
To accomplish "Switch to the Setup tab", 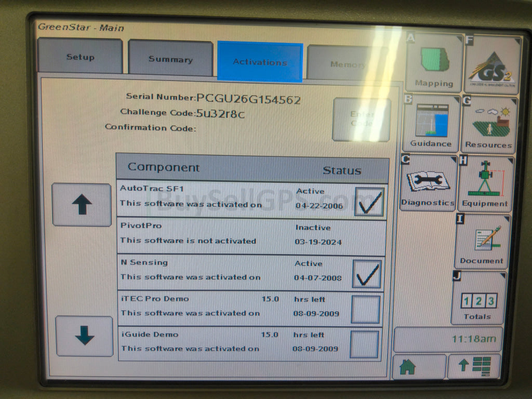I will click(x=80, y=56).
